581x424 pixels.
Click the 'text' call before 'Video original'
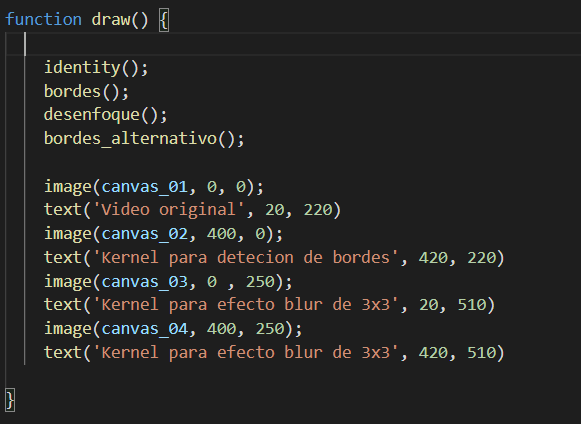pyautogui.click(x=63, y=210)
